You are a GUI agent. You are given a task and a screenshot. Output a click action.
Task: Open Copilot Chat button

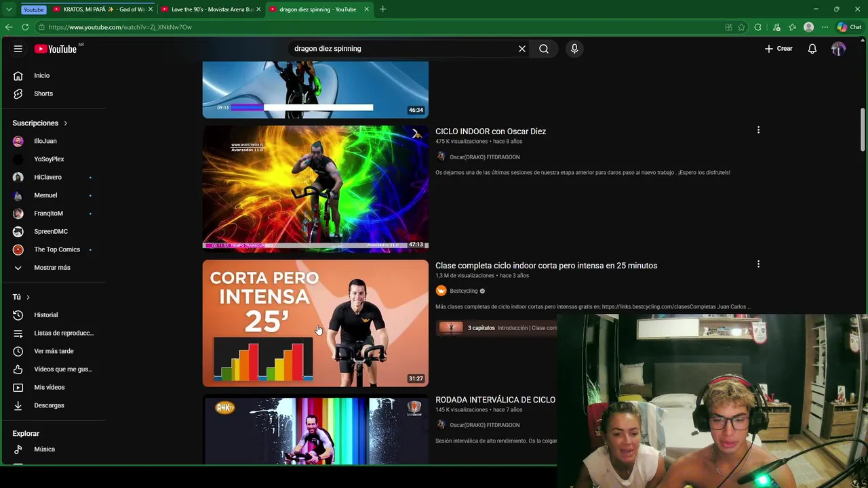point(849,27)
